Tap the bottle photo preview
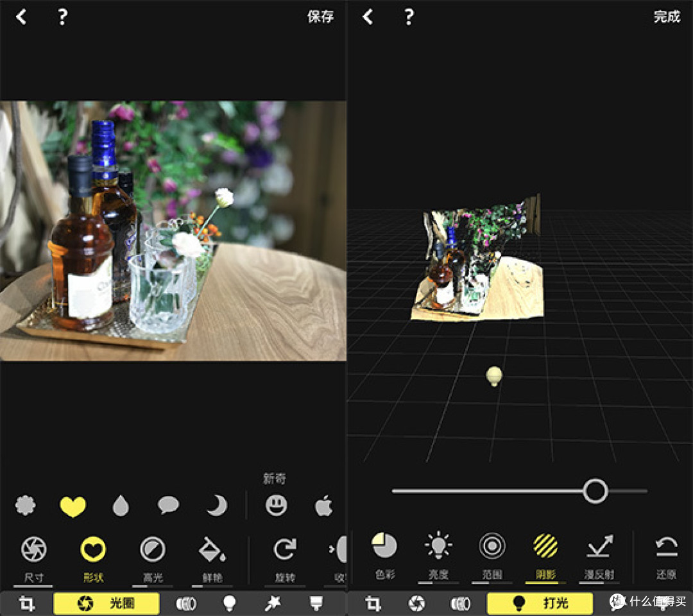 point(173,230)
